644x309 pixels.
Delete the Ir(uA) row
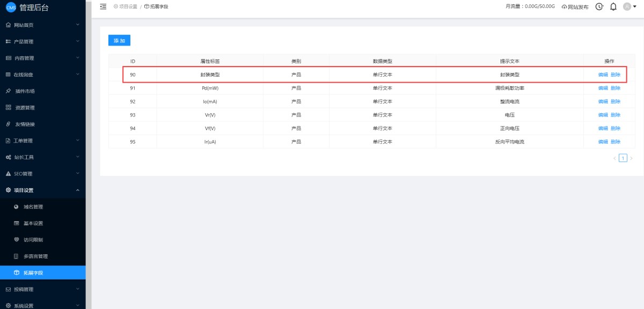616,142
